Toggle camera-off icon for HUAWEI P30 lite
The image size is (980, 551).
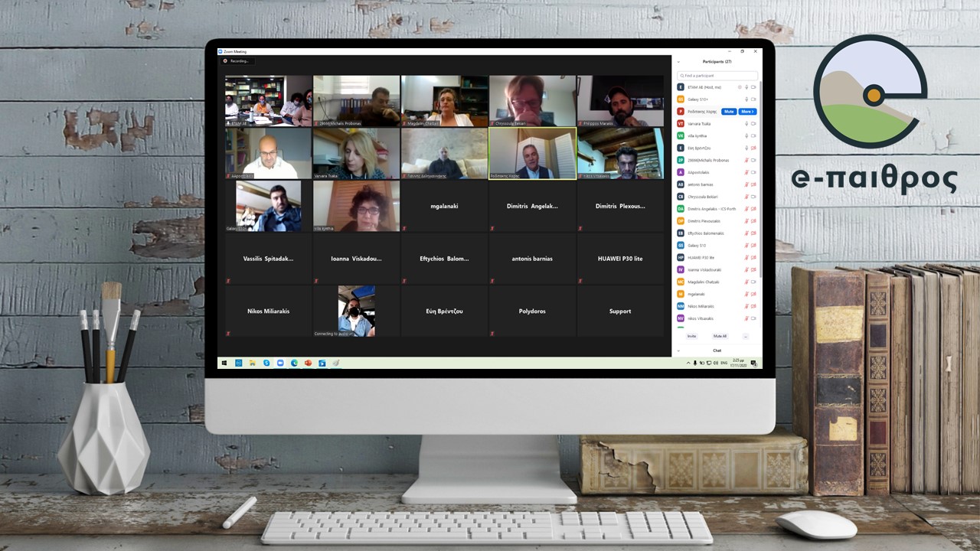[x=753, y=258]
